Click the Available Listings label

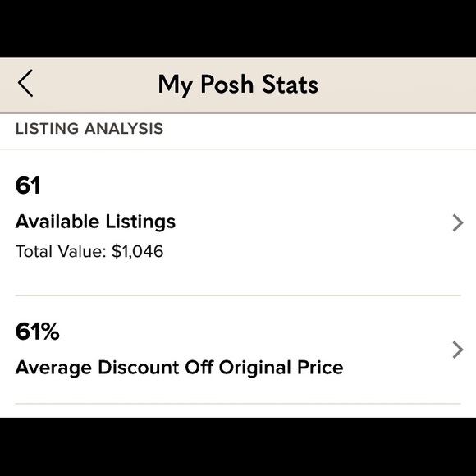[95, 222]
